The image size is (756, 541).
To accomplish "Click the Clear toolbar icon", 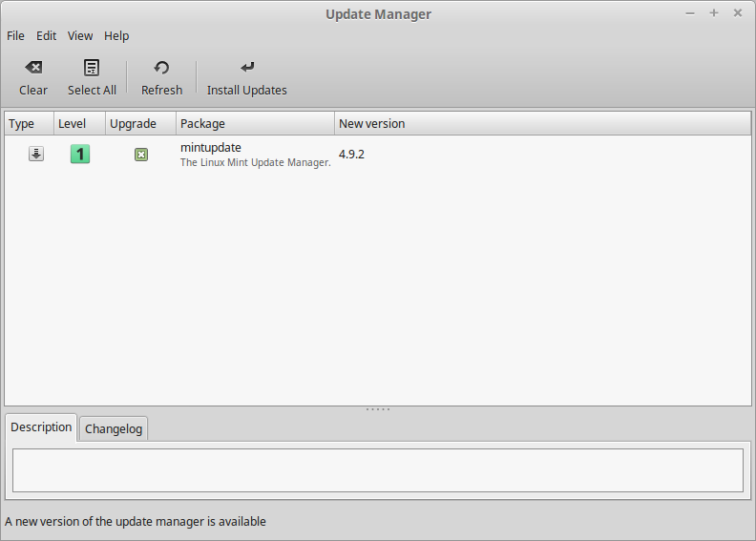I will tap(33, 68).
